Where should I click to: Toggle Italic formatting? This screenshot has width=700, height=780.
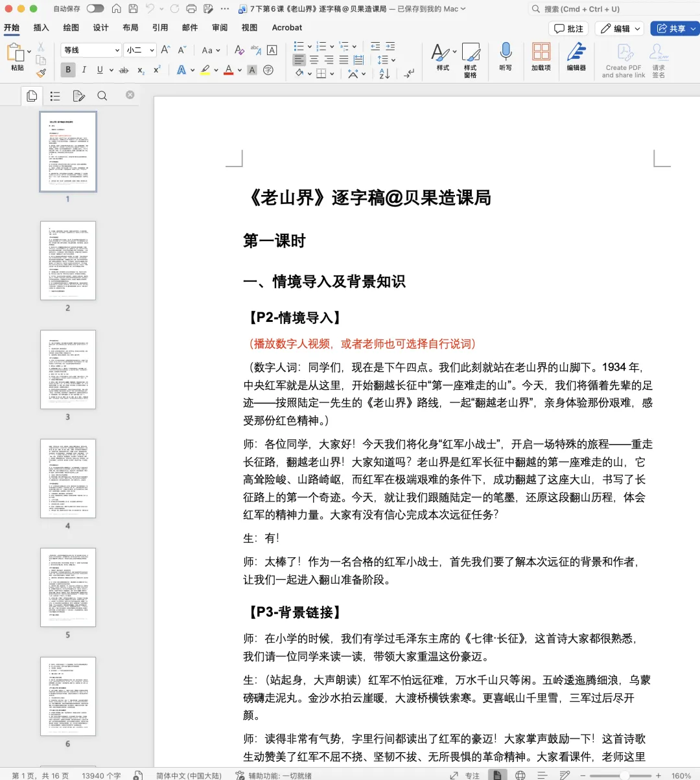tap(84, 70)
